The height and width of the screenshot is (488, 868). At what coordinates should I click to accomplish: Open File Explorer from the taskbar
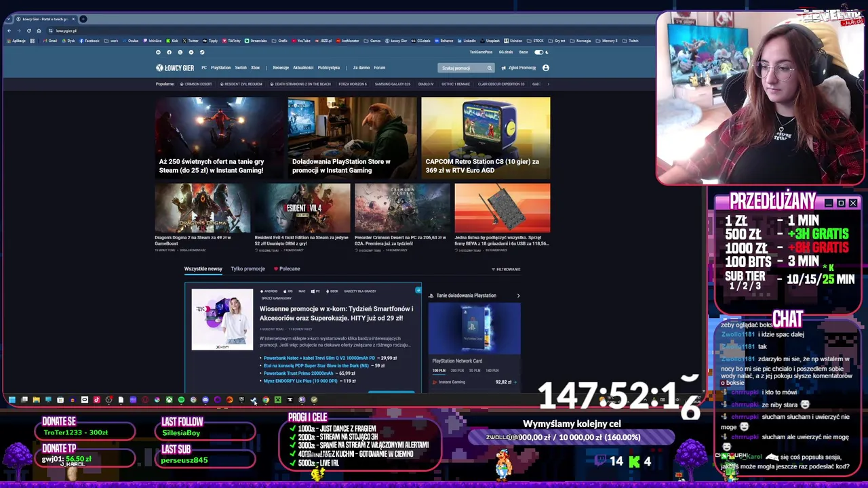pos(36,400)
